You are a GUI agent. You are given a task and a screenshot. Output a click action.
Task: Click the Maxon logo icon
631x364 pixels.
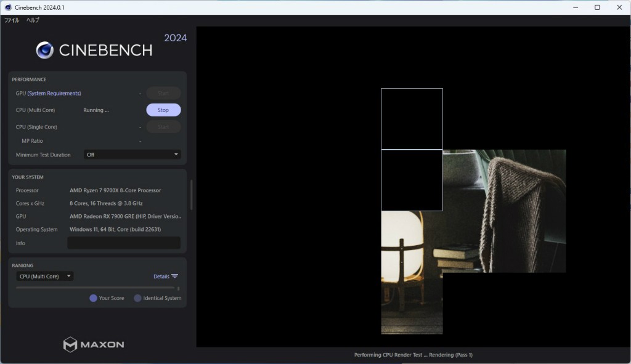pyautogui.click(x=70, y=344)
